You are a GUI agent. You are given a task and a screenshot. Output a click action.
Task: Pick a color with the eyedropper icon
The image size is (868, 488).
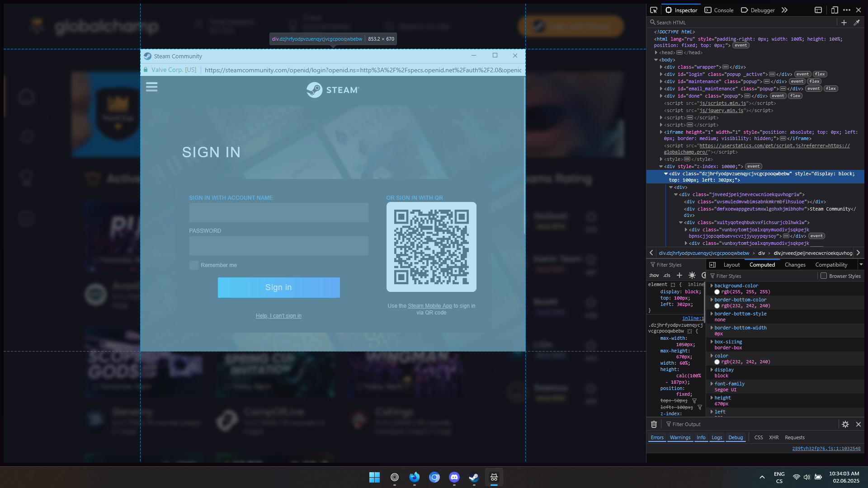click(x=857, y=22)
